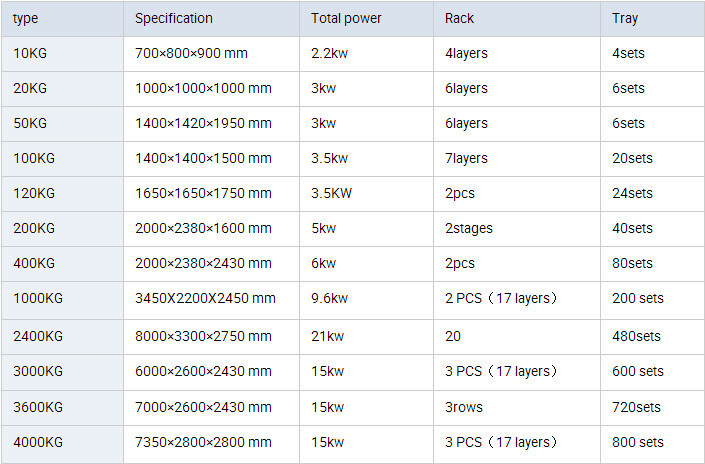Select the 4layers rack cell
The width and height of the screenshot is (705, 464).
pyautogui.click(x=466, y=53)
